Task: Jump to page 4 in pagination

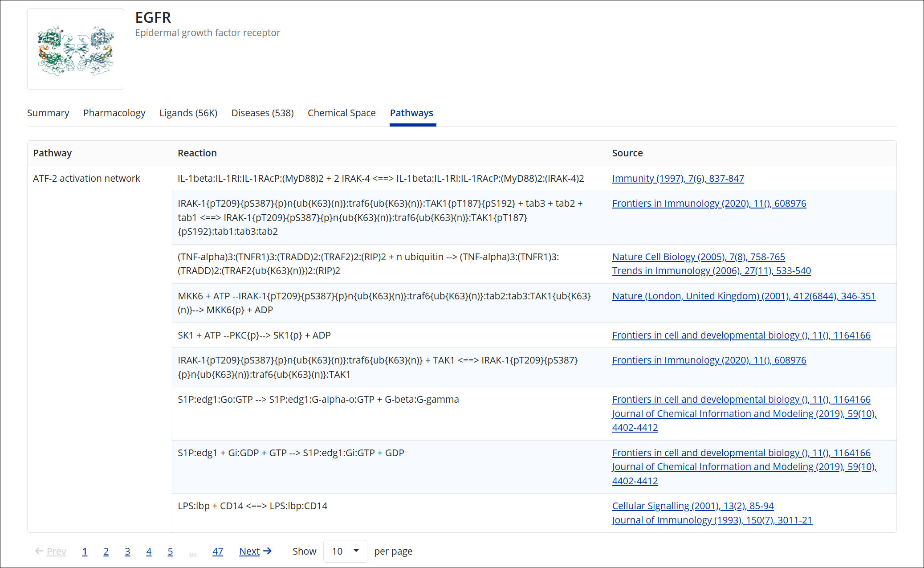Action: pos(149,552)
